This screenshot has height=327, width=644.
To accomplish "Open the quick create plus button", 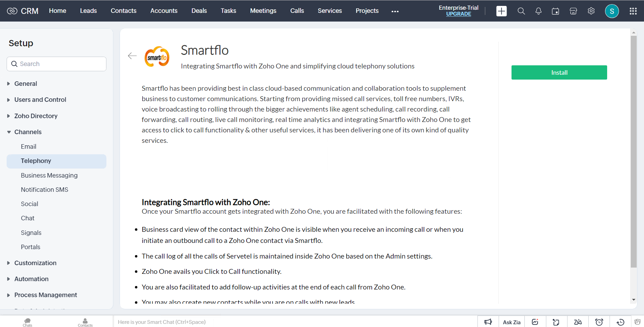I will [x=501, y=11].
